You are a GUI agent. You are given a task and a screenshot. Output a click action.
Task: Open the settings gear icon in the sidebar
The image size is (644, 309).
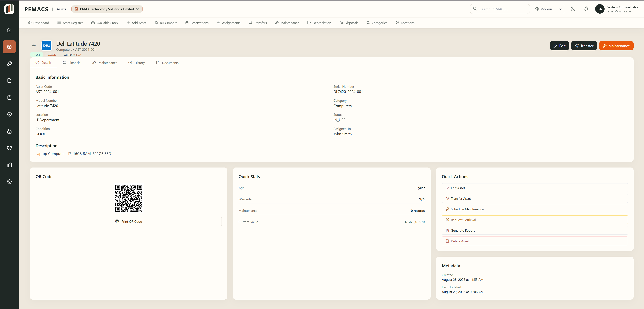[9, 182]
